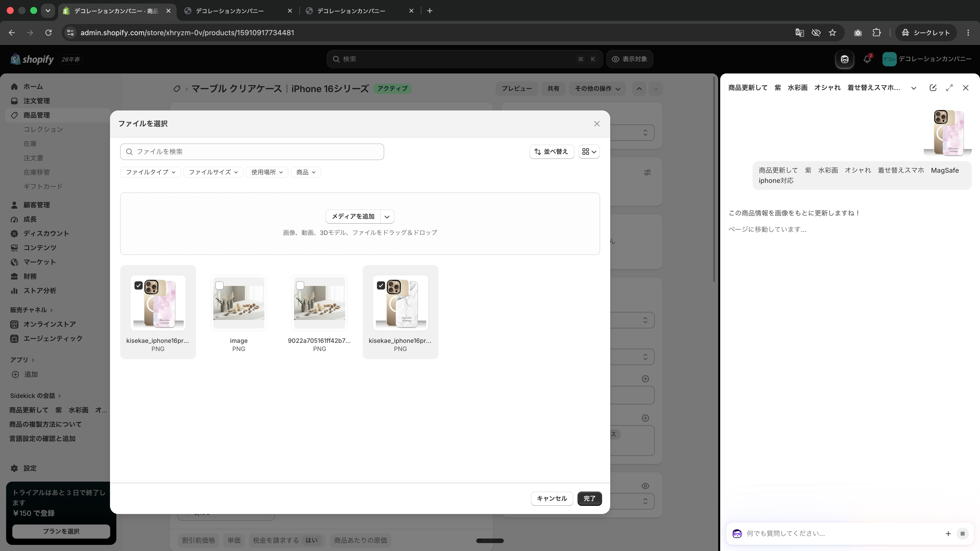Viewport: 980px width, 551px height.
Task: Open the camera icon in the browser toolbar
Action: pyautogui.click(x=857, y=33)
